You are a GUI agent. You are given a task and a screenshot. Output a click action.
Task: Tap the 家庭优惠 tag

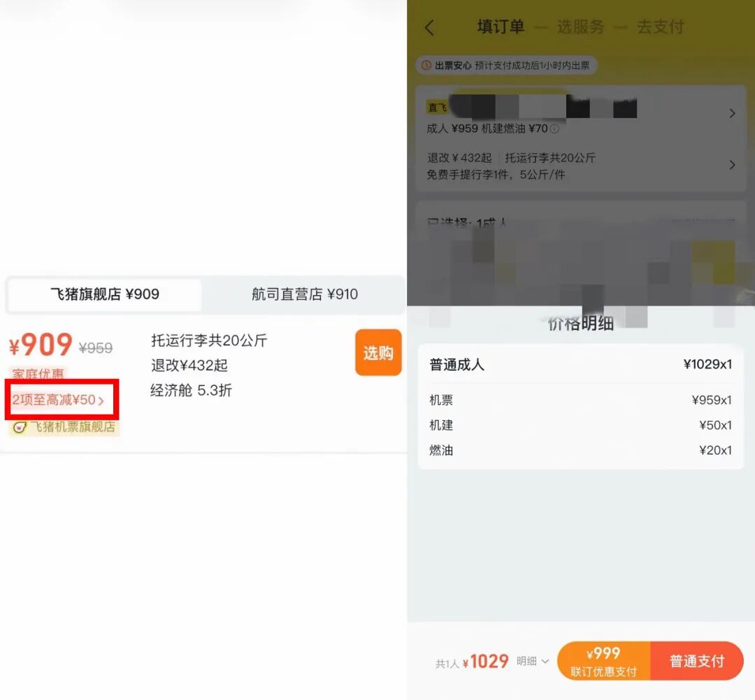[38, 375]
